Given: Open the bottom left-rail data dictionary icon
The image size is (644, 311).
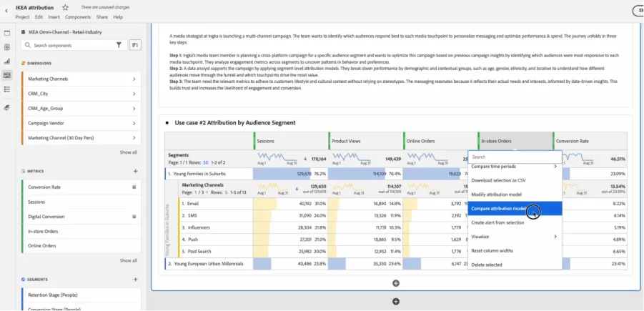Looking at the screenshot, I should [7, 108].
